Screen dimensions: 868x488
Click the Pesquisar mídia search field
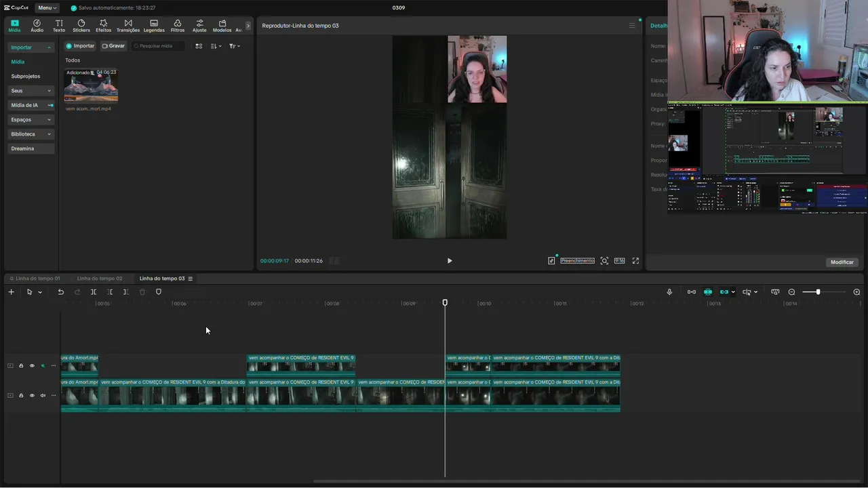[x=158, y=46]
